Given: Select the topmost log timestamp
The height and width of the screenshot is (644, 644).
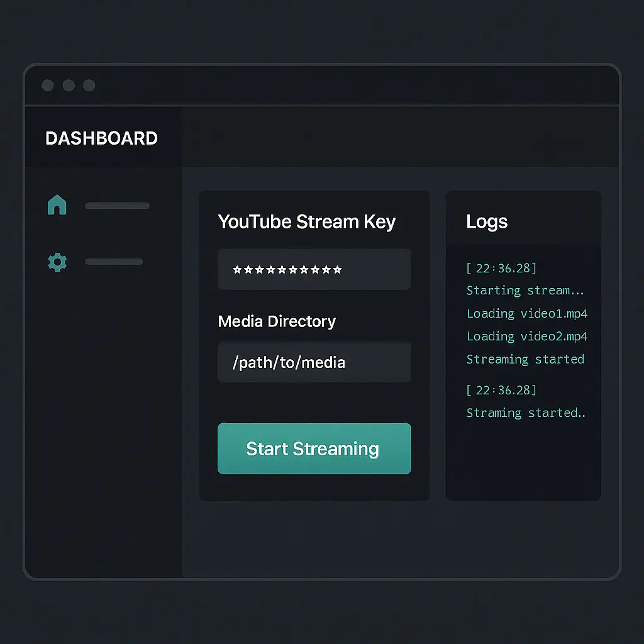Looking at the screenshot, I should (501, 269).
